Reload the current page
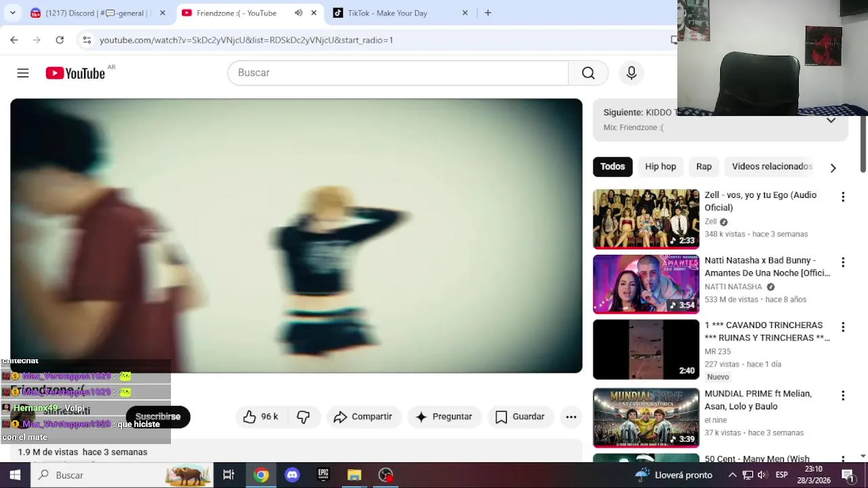Image resolution: width=868 pixels, height=488 pixels. click(x=60, y=40)
